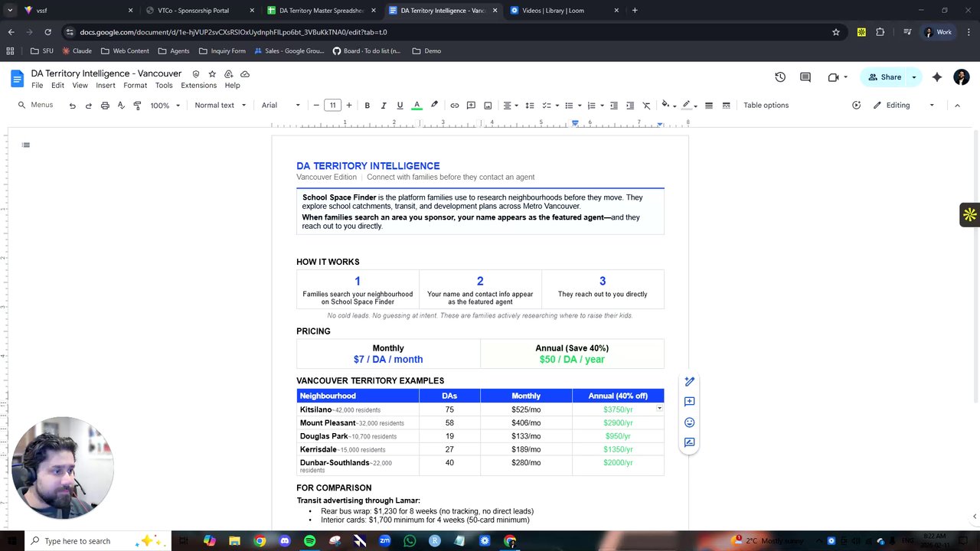Image resolution: width=980 pixels, height=551 pixels.
Task: Switch to the VTCo - Sponsorship Portal tab
Action: point(193,11)
